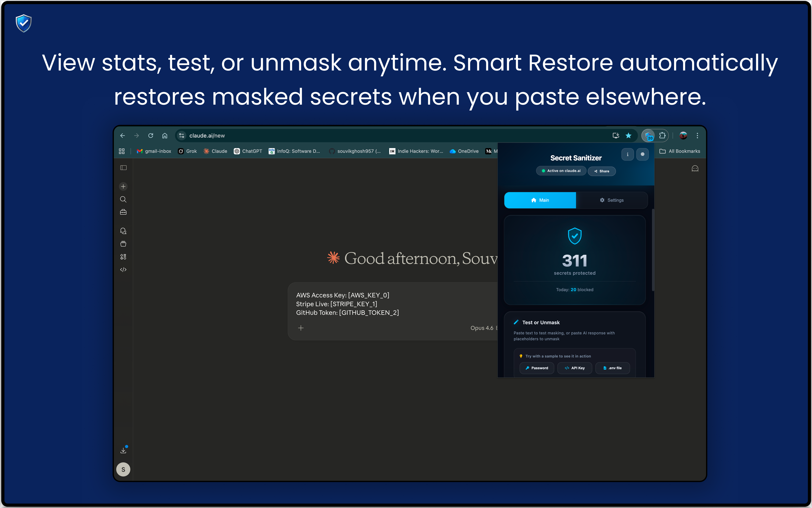The height and width of the screenshot is (508, 812).
Task: Click the site settings icon in address bar
Action: pyautogui.click(x=182, y=135)
